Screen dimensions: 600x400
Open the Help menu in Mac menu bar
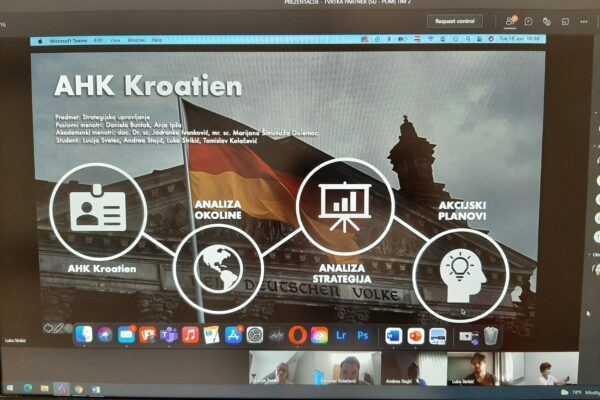(157, 41)
